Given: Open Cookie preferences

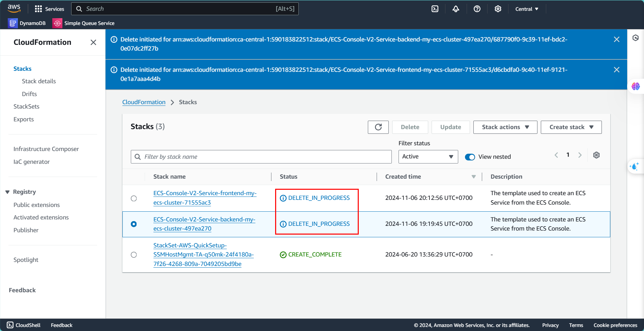Looking at the screenshot, I should [615, 325].
